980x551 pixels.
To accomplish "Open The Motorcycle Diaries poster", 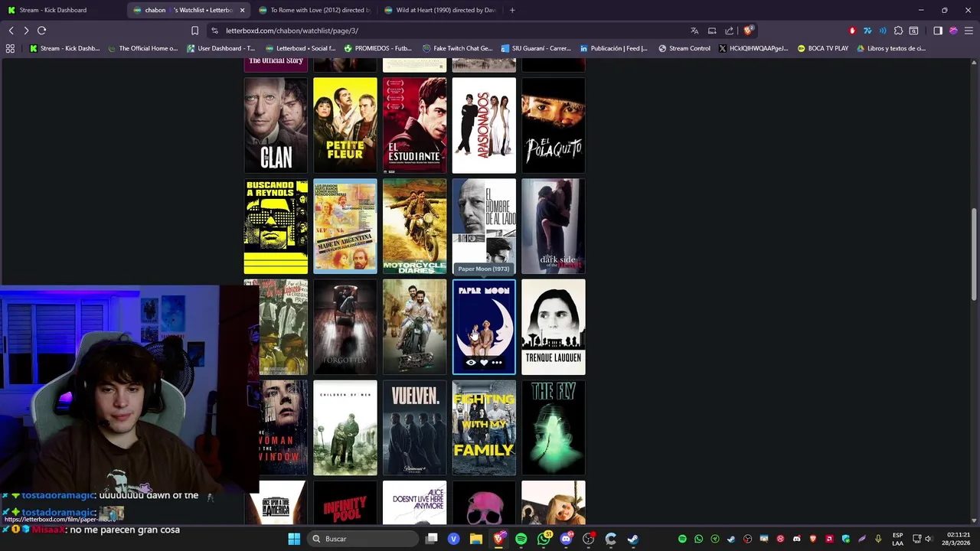I will 414,227.
